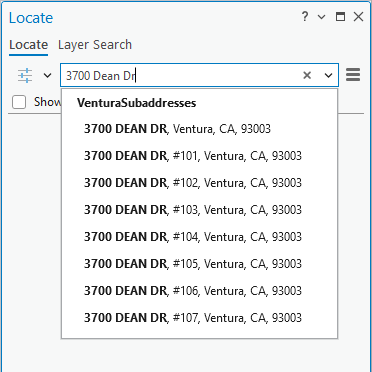The height and width of the screenshot is (372, 372).
Task: Toggle the Show checkbox
Action: click(19, 102)
